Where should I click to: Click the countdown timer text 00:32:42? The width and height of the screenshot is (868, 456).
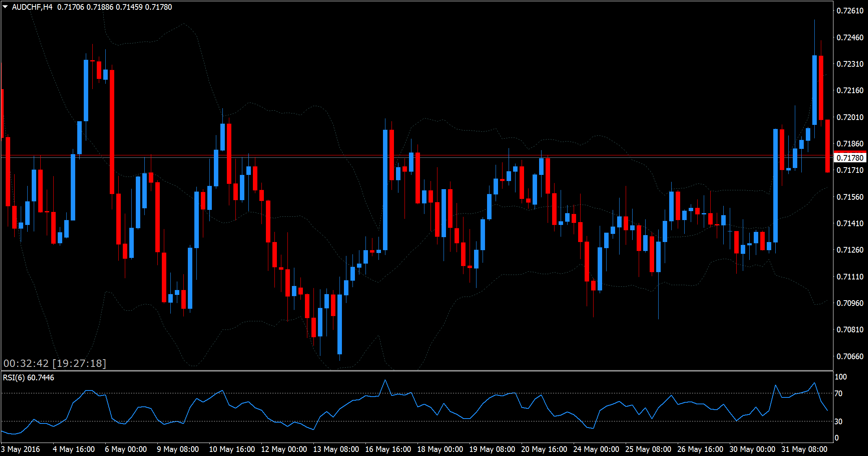[26, 363]
